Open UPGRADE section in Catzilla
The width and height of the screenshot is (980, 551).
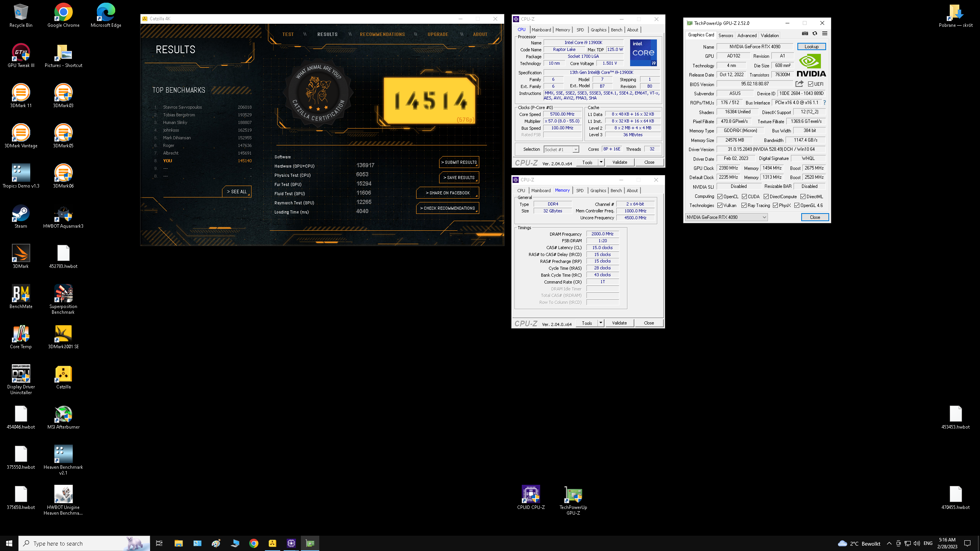click(x=438, y=34)
